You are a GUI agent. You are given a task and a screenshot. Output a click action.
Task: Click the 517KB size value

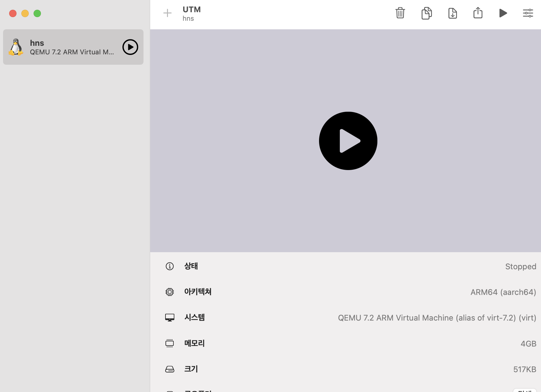[x=525, y=369]
